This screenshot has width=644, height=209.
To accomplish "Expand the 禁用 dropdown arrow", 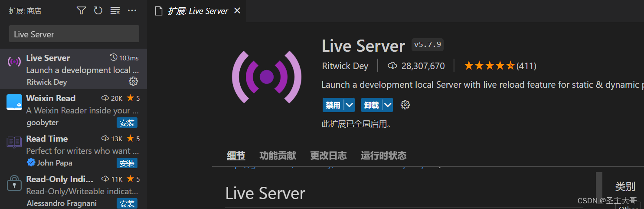I will 350,105.
